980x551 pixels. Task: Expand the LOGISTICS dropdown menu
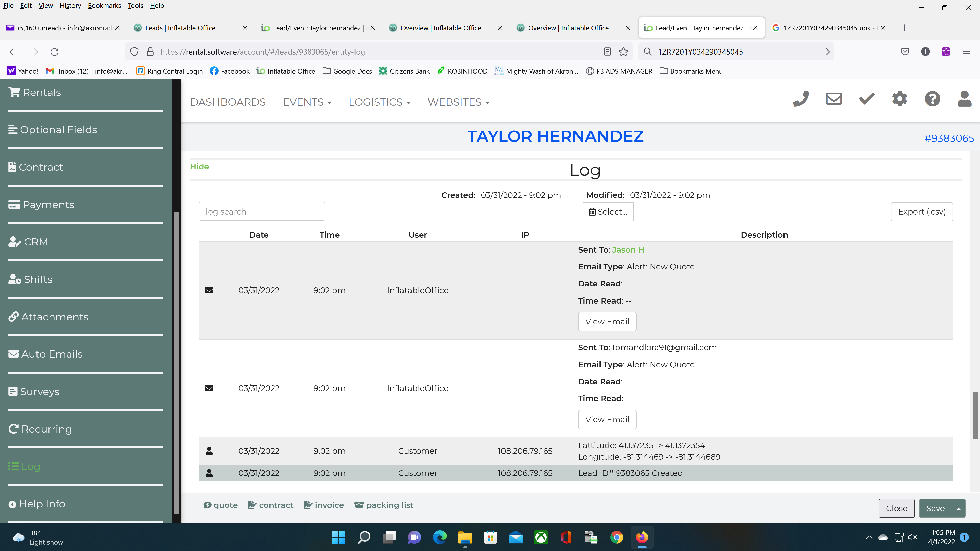tap(379, 102)
